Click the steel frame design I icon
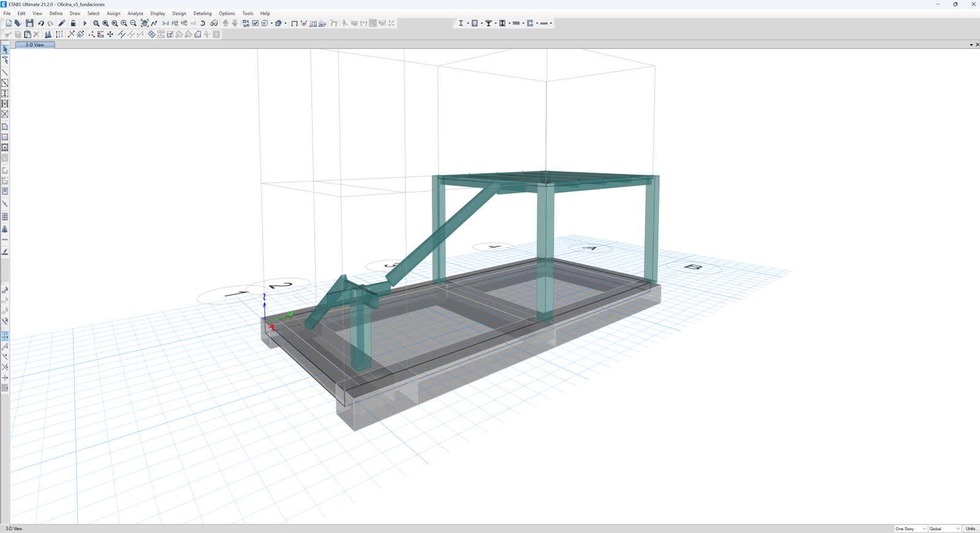Image resolution: width=980 pixels, height=533 pixels. [x=461, y=23]
